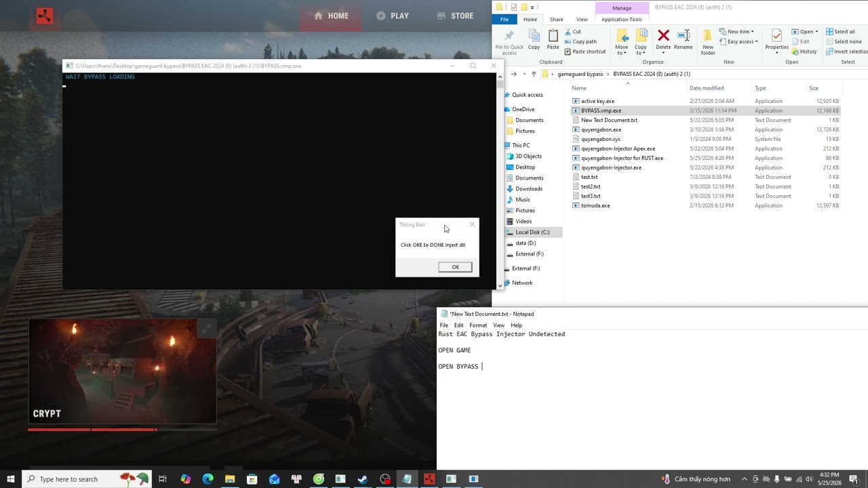This screenshot has width=868, height=488.
Task: Open Microsoft Edge from the taskbar
Action: (x=208, y=479)
